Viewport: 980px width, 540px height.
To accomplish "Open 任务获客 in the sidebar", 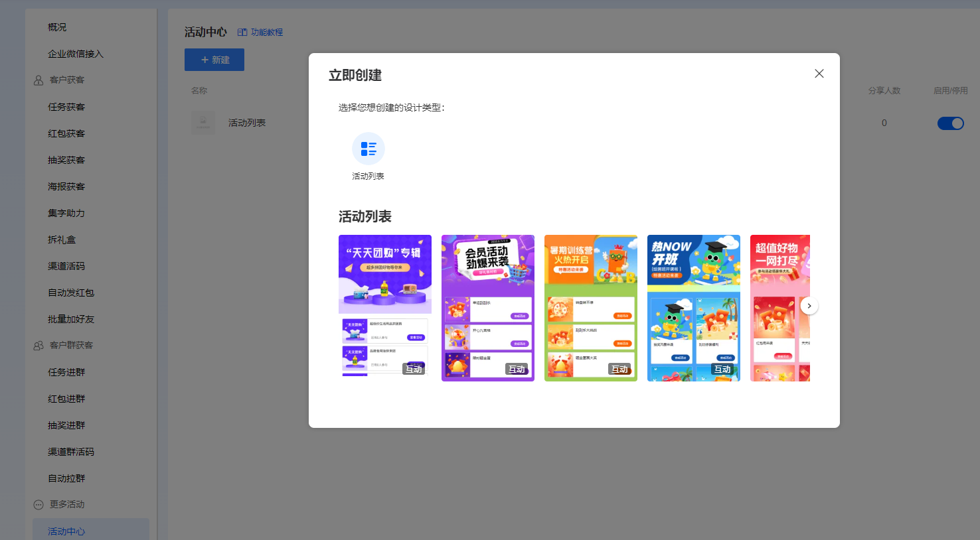I will point(66,107).
